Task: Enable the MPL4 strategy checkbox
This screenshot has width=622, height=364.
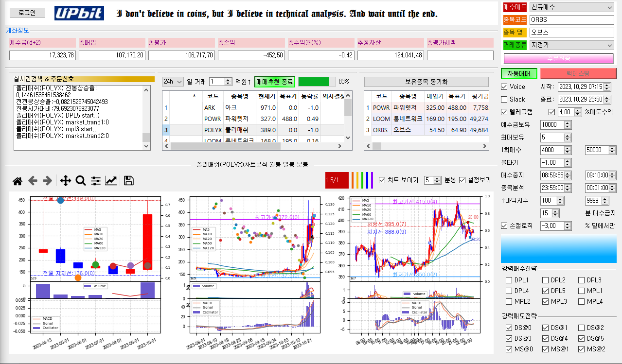Action: (581, 301)
